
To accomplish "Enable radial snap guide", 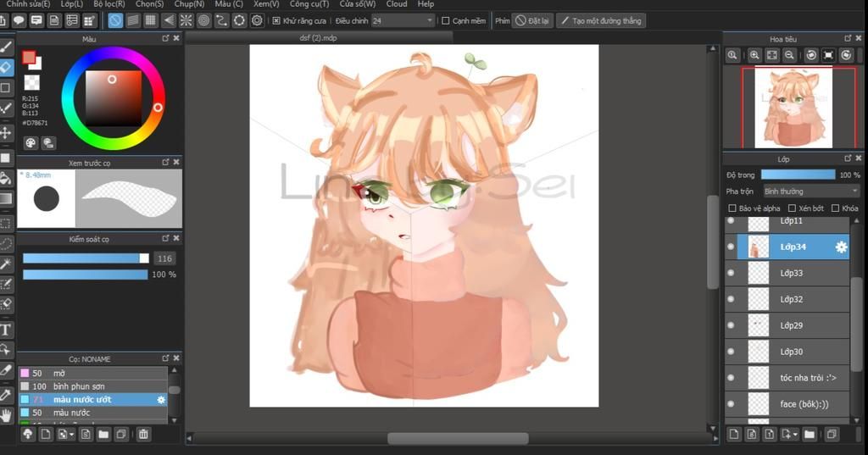I will click(186, 20).
